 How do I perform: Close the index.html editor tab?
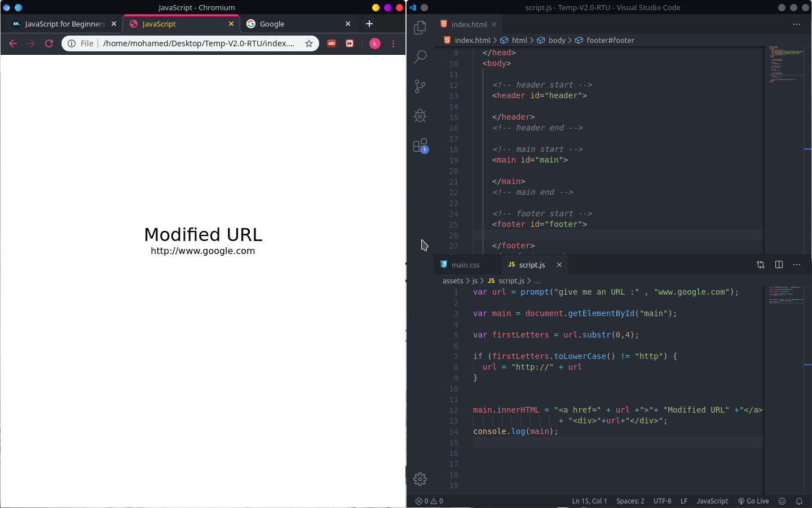point(494,24)
